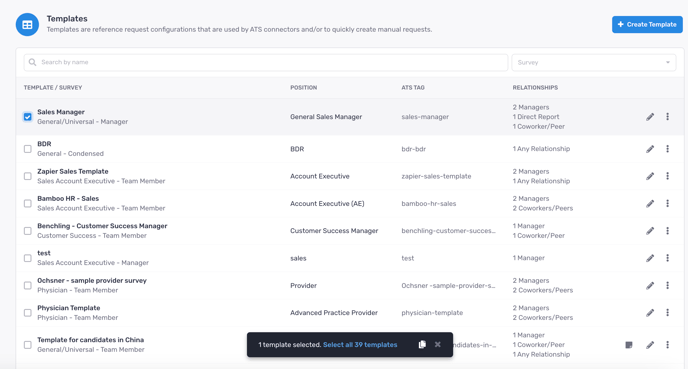Open kebab menu for Zapier Sales Template

(x=667, y=176)
